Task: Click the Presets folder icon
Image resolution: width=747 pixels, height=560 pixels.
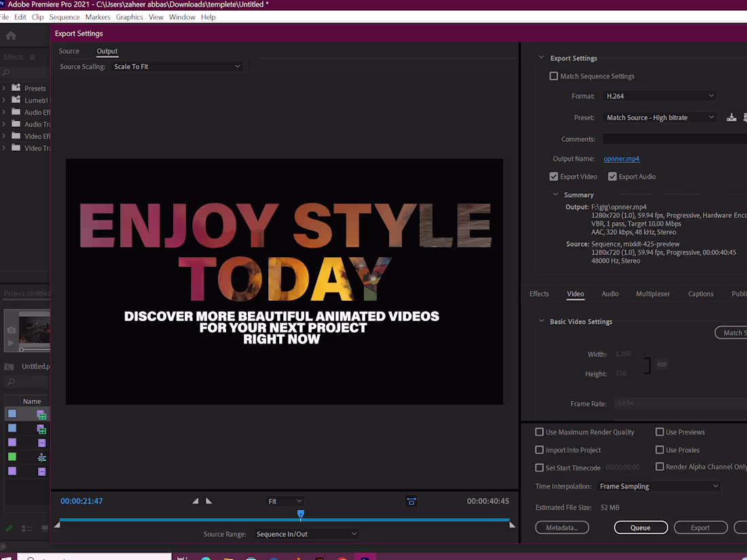Action: tap(16, 88)
